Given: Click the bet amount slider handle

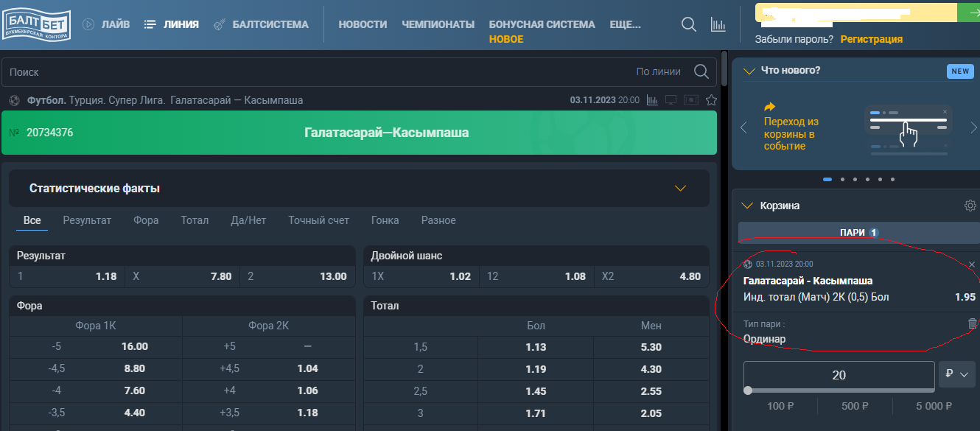Looking at the screenshot, I should (748, 391).
